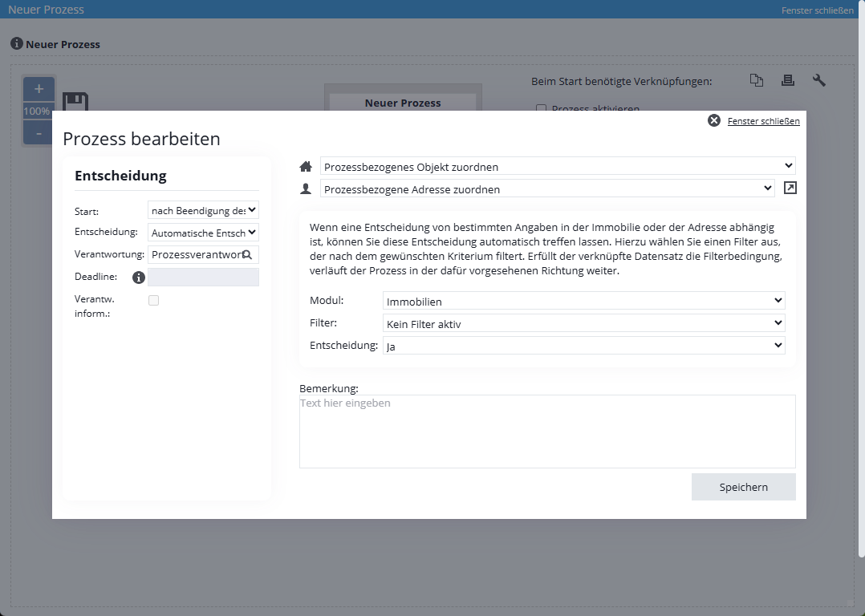Open Prozessbezogenes Objekt zuordnen dropdown
The image size is (865, 616).
point(557,166)
